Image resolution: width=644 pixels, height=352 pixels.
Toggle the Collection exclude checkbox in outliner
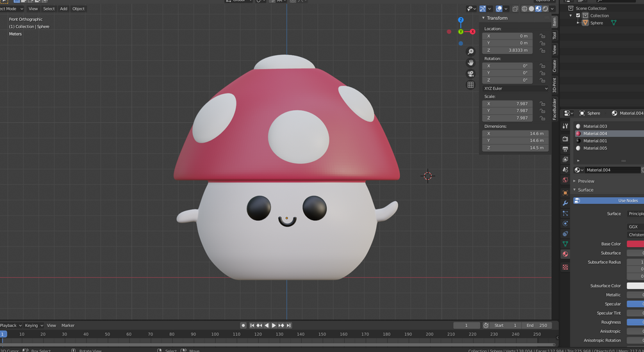tap(578, 15)
